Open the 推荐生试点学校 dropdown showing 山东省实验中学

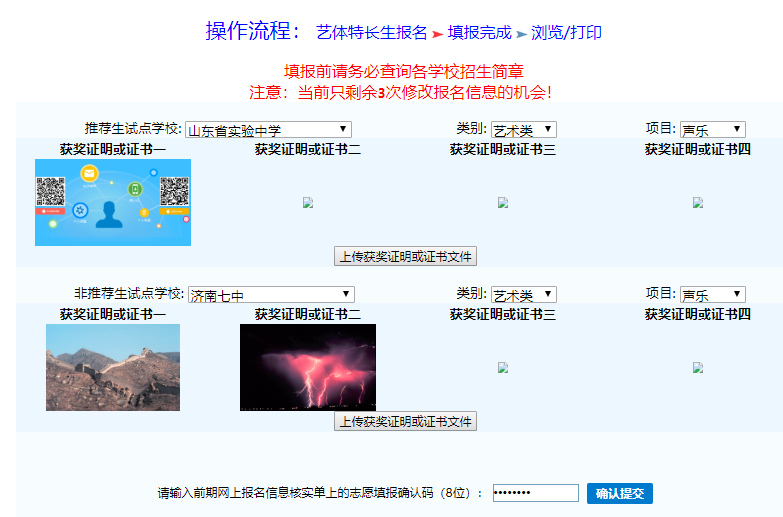[268, 130]
